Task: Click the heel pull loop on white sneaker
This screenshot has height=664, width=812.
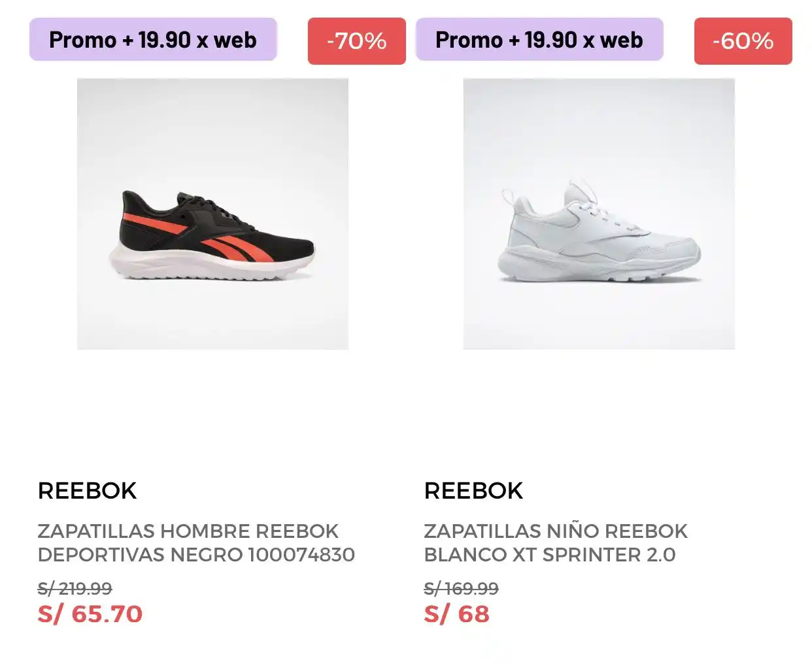Action: coord(508,196)
